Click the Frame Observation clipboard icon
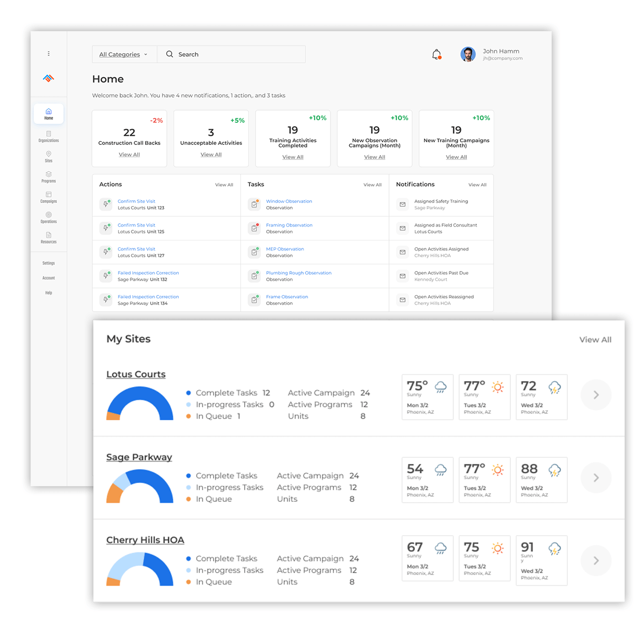644x644 pixels. tap(254, 300)
